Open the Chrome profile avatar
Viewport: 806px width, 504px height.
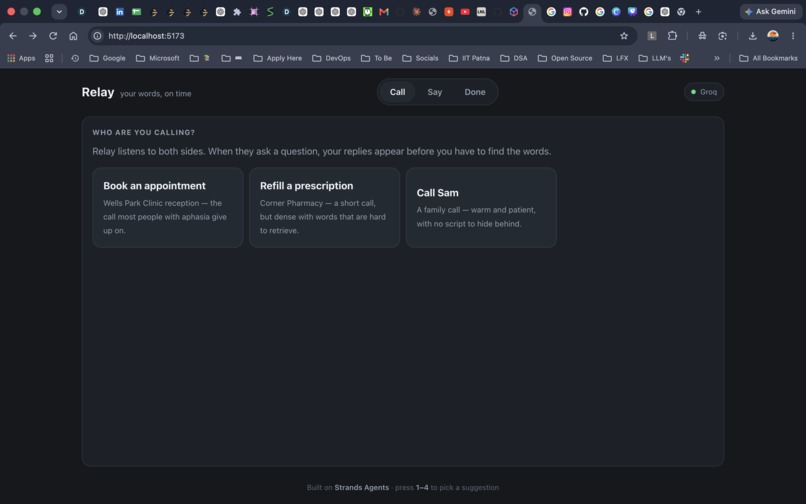[773, 36]
